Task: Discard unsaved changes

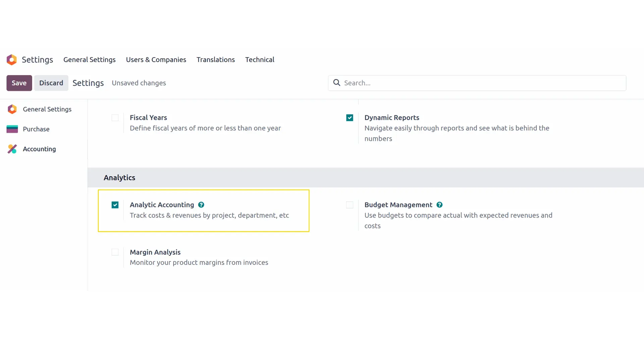Action: 51,83
